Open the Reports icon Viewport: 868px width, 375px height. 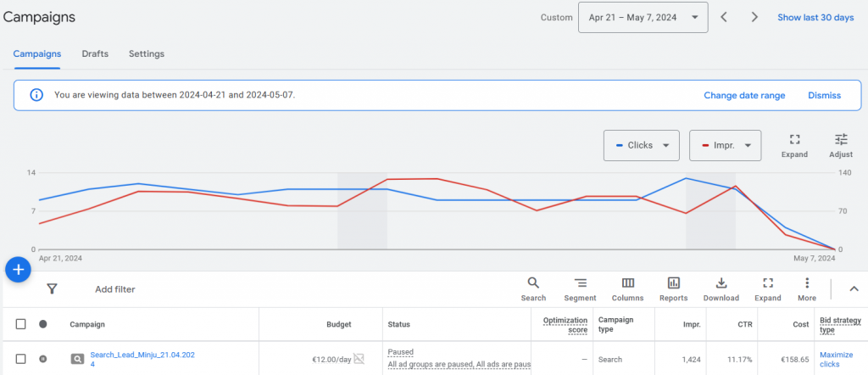pos(673,288)
